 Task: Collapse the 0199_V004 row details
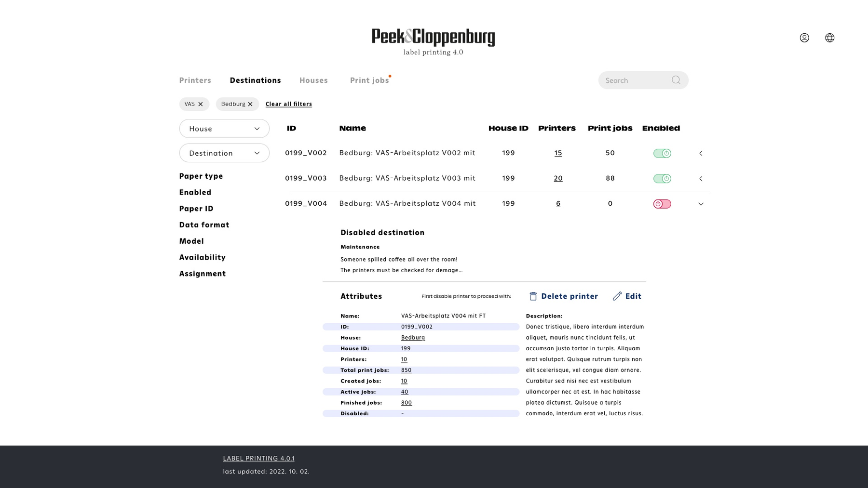[701, 204]
